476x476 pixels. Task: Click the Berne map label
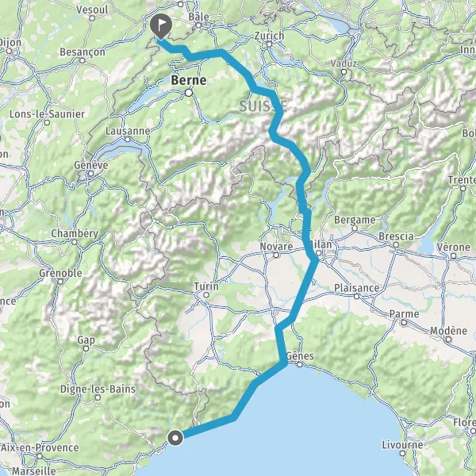189,80
